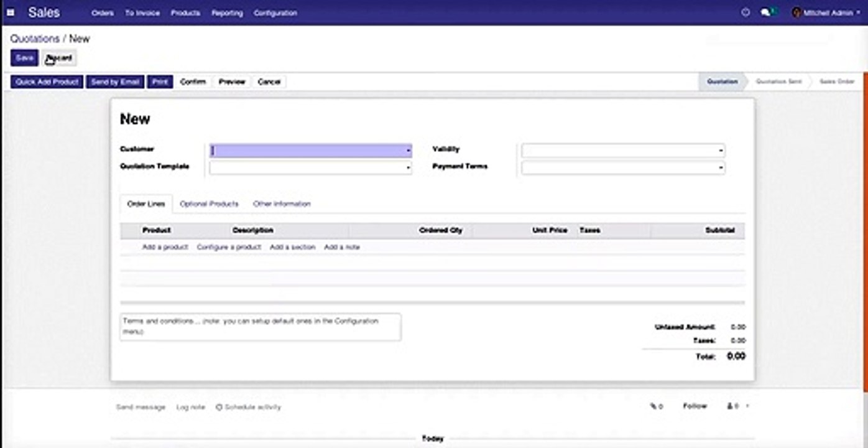868x448 pixels.
Task: Open the activities clock icon in navbar
Action: tap(746, 12)
